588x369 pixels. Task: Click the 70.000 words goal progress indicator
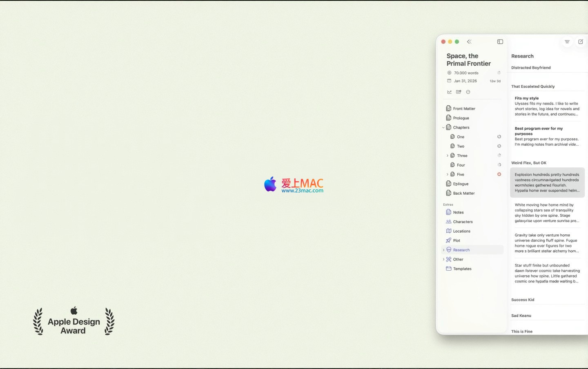point(499,73)
